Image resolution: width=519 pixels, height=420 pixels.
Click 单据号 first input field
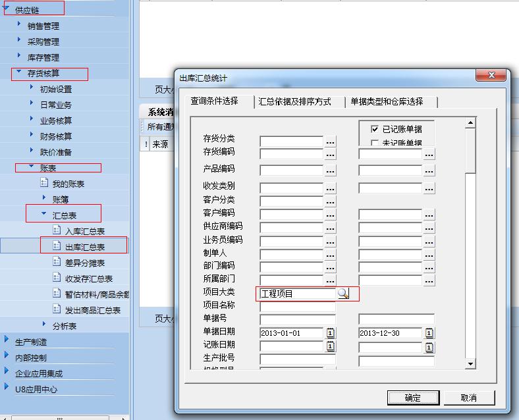[298, 320]
